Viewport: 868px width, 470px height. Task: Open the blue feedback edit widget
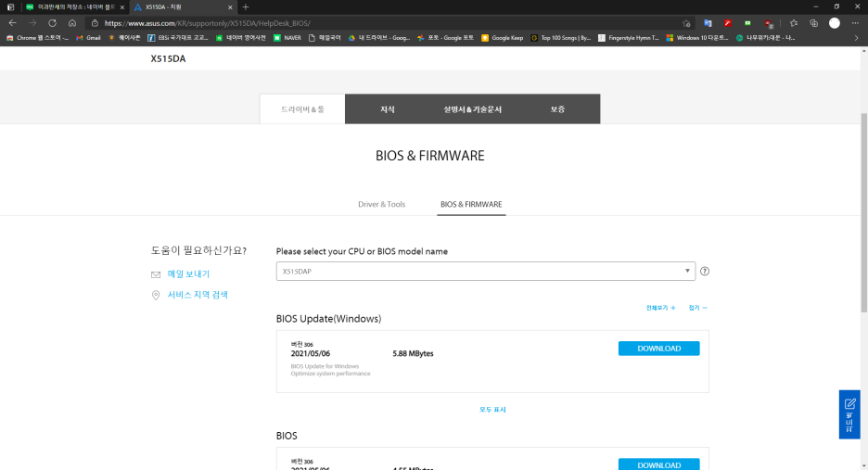coord(849,414)
